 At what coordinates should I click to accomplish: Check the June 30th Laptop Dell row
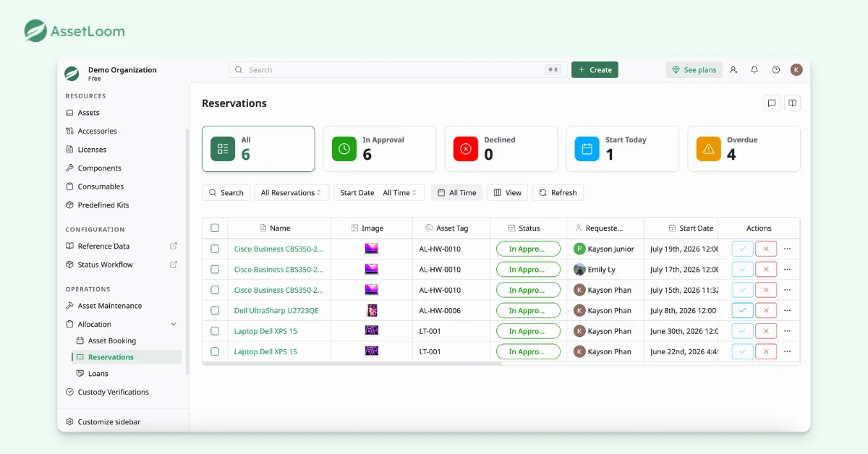215,331
